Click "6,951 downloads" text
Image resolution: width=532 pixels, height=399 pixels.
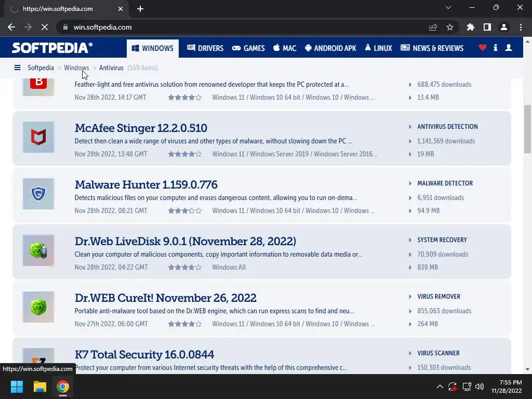441,198
